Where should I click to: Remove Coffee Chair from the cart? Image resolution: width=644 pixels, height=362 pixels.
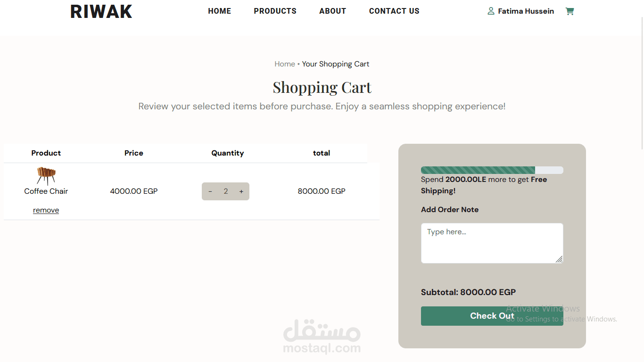tap(46, 210)
